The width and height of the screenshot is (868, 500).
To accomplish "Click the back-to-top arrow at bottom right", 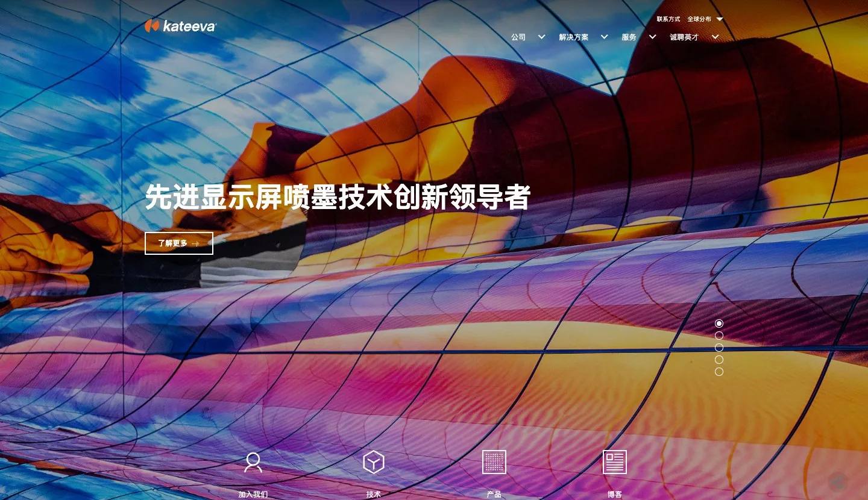I will point(838,482).
